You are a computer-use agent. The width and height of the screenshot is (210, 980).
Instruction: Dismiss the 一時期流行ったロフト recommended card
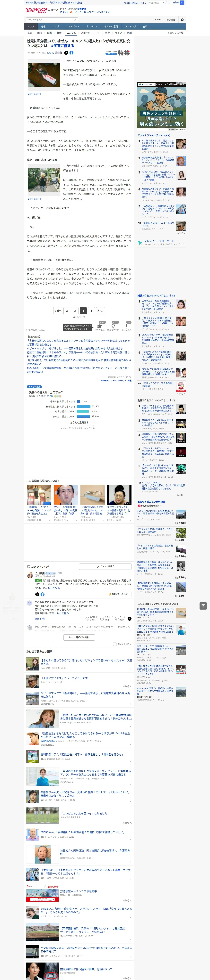pyautogui.click(x=50, y=520)
